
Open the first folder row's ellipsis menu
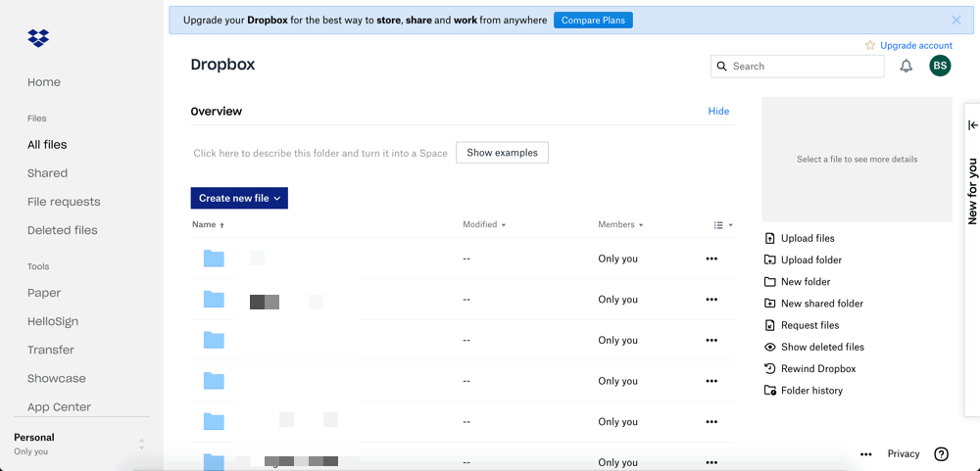(x=711, y=259)
